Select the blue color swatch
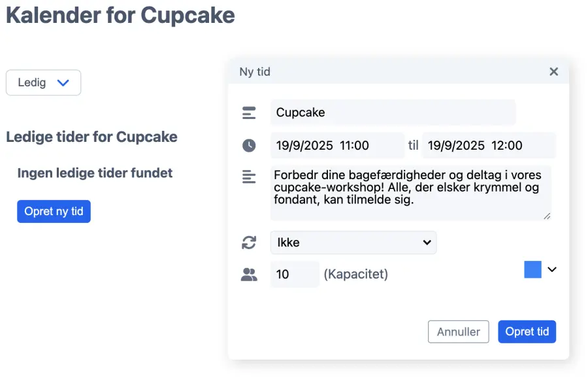The width and height of the screenshot is (588, 391). pos(532,269)
